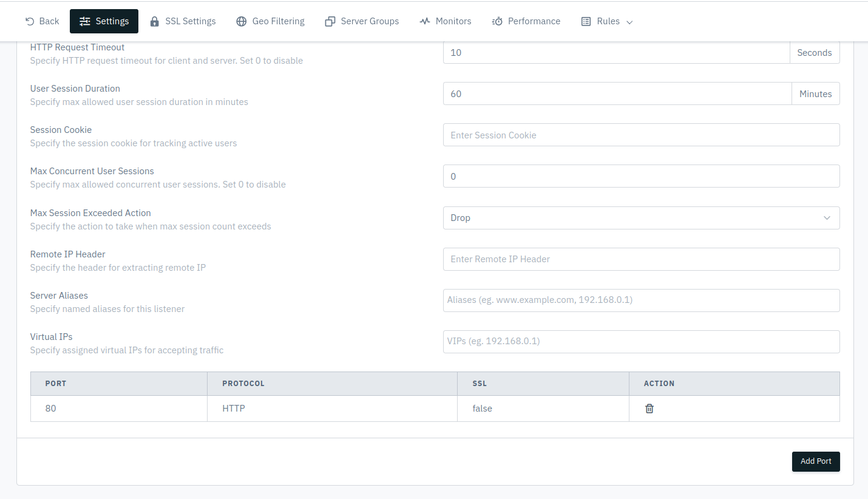The image size is (868, 499).
Task: Click the Session Cookie label
Action: tap(61, 130)
